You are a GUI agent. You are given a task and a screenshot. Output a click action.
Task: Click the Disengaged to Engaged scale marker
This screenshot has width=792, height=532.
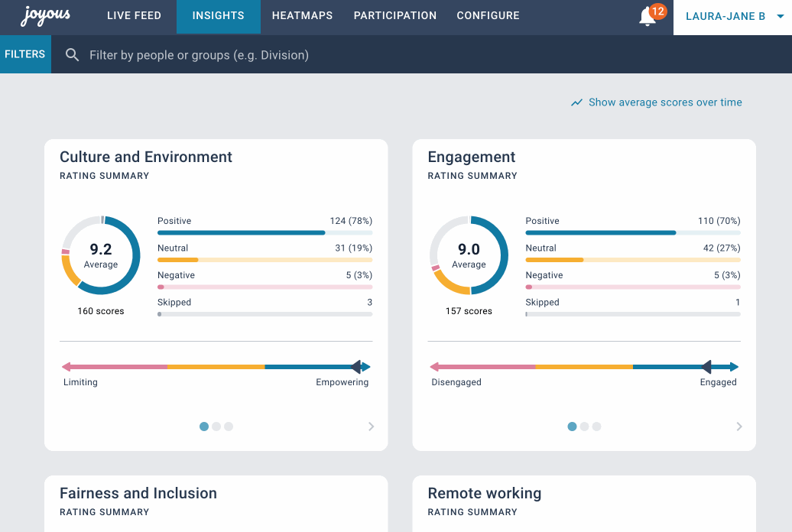(707, 367)
